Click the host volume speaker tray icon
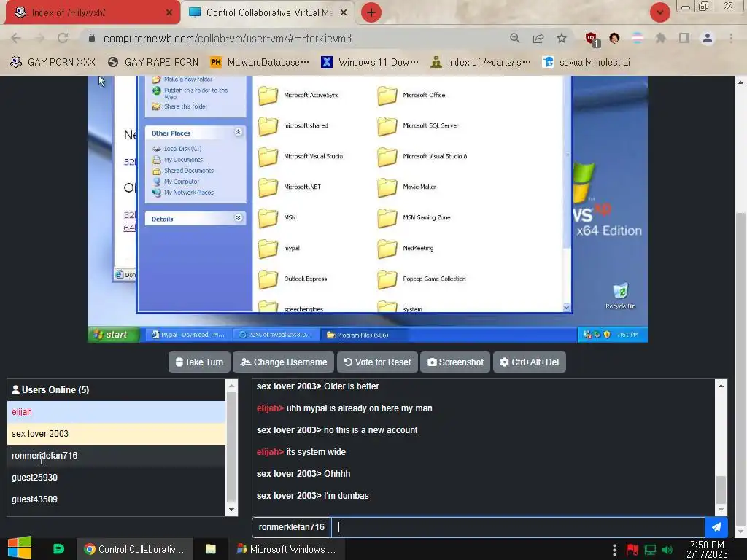This screenshot has width=747, height=560. [x=667, y=550]
